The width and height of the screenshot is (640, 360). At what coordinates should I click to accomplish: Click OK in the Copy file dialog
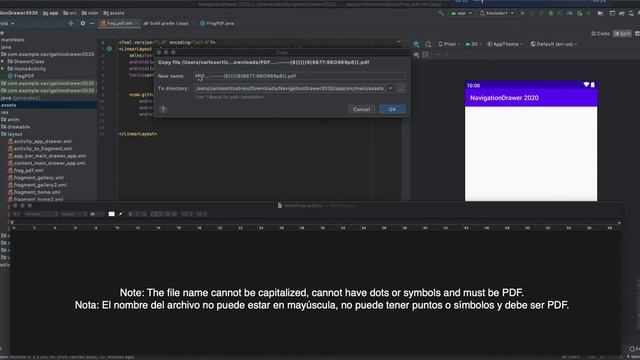[x=392, y=109]
